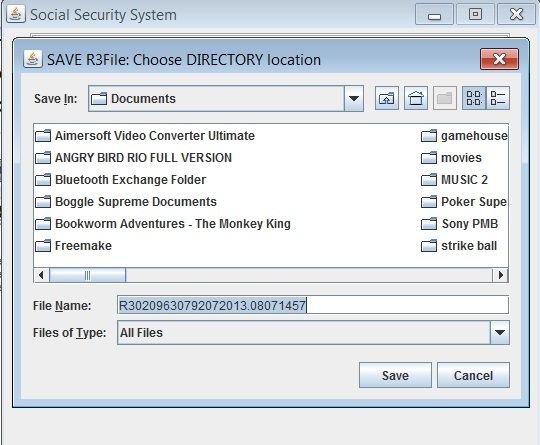Select the Freemake folder
The height and width of the screenshot is (445, 540).
(x=74, y=246)
